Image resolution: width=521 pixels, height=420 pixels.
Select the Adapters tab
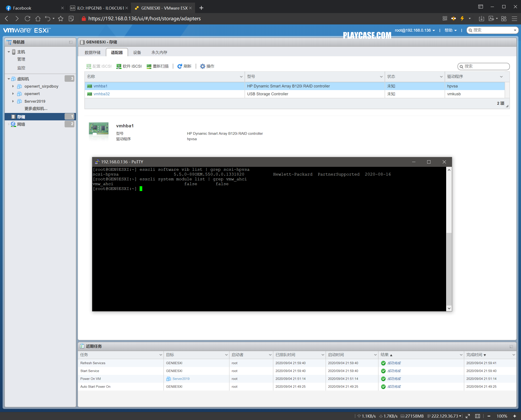coord(117,53)
